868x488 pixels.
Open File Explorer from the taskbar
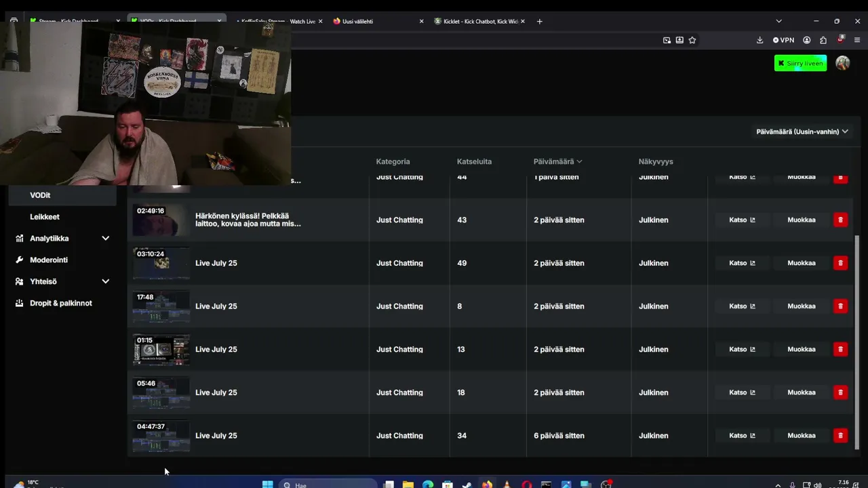click(x=408, y=484)
